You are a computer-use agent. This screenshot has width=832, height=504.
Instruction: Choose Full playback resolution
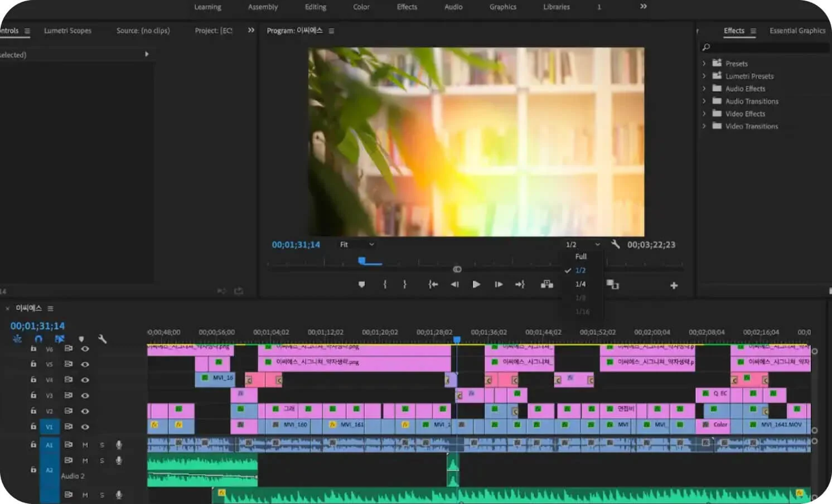click(581, 256)
